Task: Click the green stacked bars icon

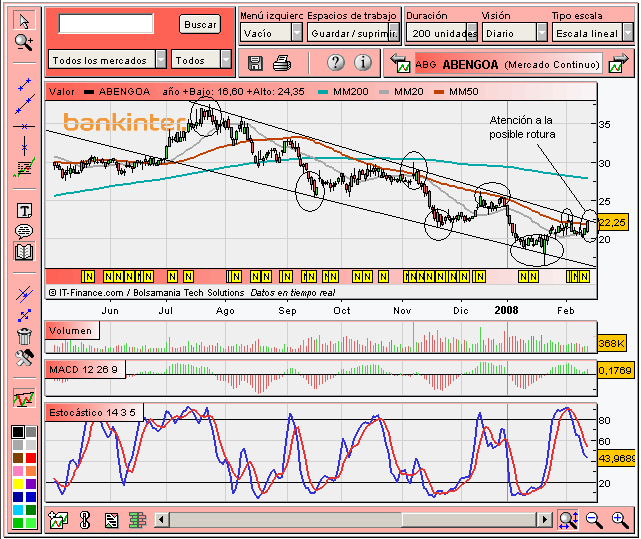Action: [x=137, y=520]
